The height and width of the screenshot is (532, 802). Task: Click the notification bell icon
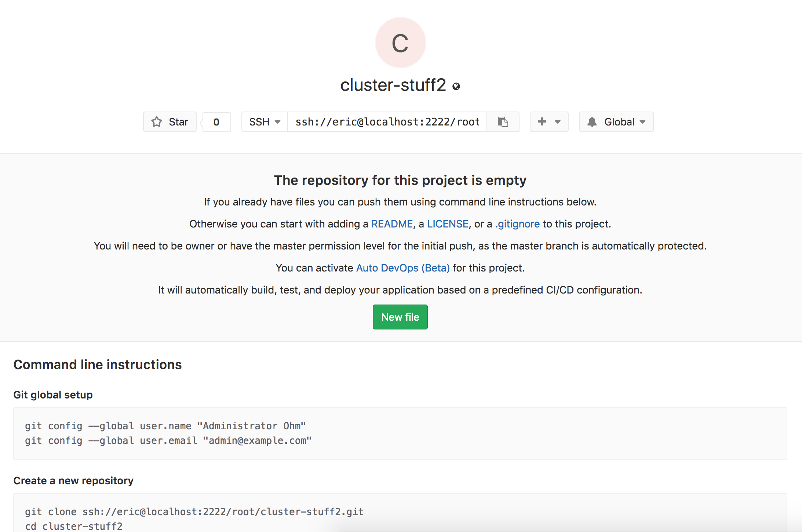(x=592, y=122)
